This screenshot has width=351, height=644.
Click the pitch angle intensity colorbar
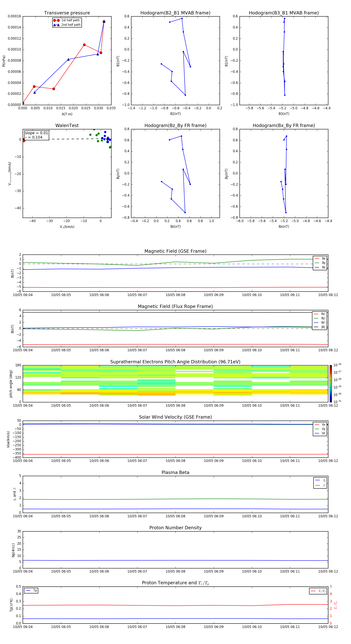coord(331,384)
